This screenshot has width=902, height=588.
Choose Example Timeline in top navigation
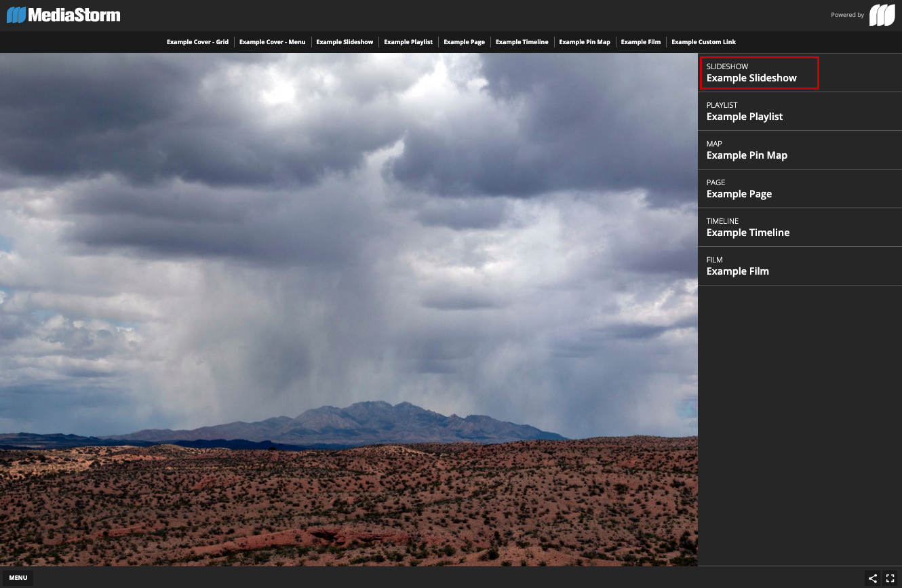coord(522,42)
